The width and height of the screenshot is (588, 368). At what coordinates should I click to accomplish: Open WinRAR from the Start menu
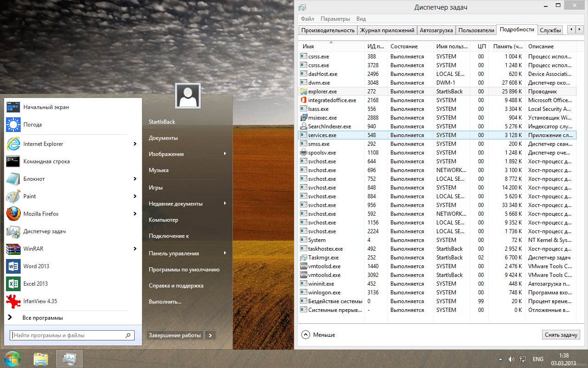click(x=34, y=249)
